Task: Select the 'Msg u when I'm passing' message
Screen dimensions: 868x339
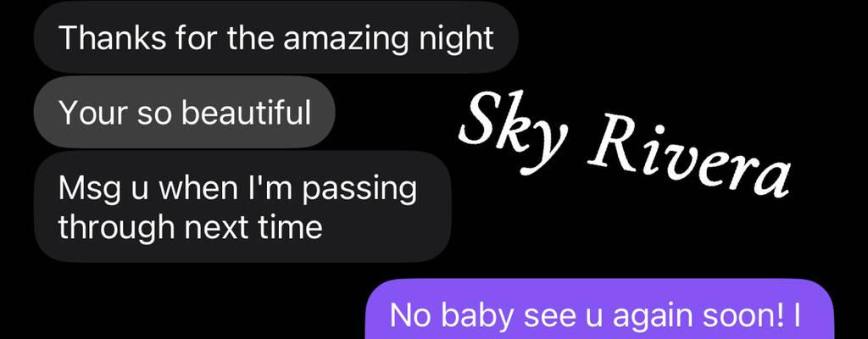Action: click(242, 207)
